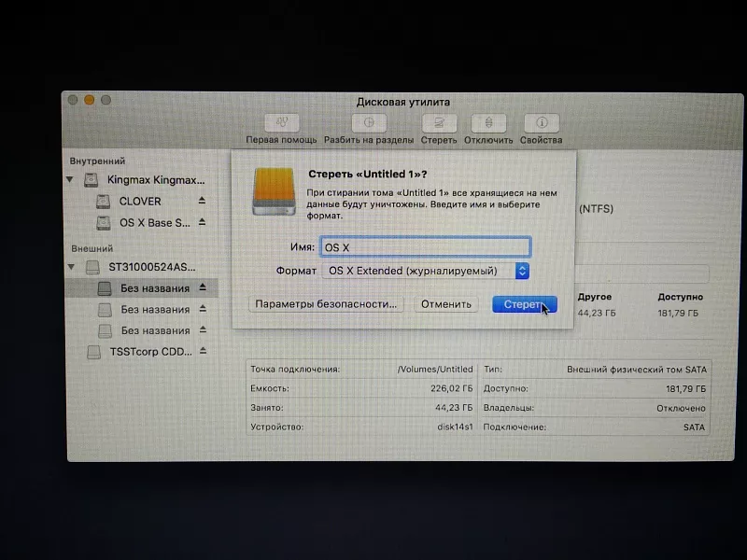The image size is (747, 560).
Task: Eject the OS X Base S... volume
Action: [x=202, y=222]
